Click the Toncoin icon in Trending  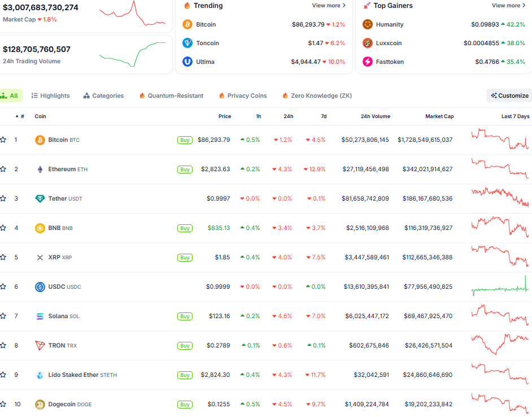tap(187, 44)
